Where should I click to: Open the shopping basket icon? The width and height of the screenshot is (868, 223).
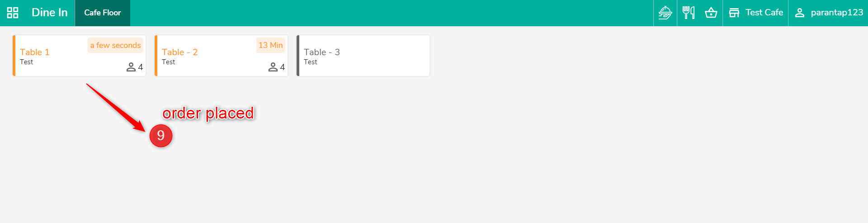point(711,13)
